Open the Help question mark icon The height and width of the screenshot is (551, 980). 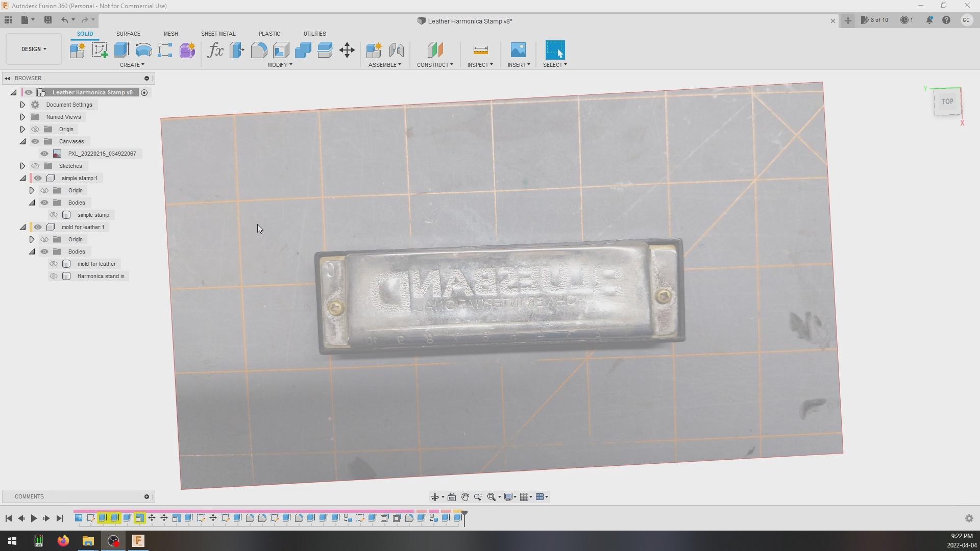click(x=946, y=20)
